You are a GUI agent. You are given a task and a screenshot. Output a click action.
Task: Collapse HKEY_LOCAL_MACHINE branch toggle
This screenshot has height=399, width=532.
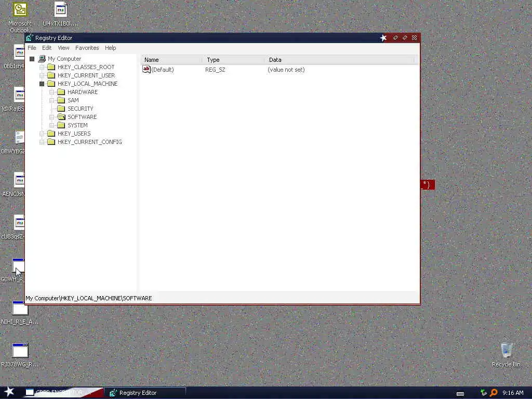42,84
